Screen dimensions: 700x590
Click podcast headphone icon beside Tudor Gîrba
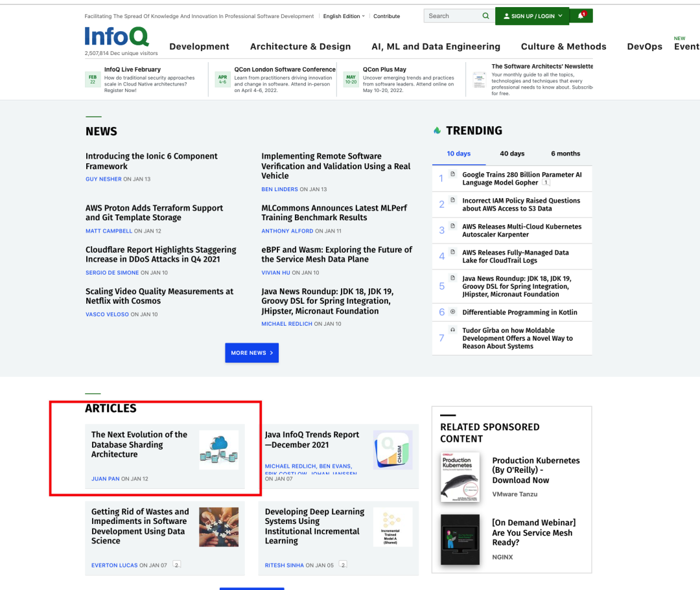[x=452, y=330]
